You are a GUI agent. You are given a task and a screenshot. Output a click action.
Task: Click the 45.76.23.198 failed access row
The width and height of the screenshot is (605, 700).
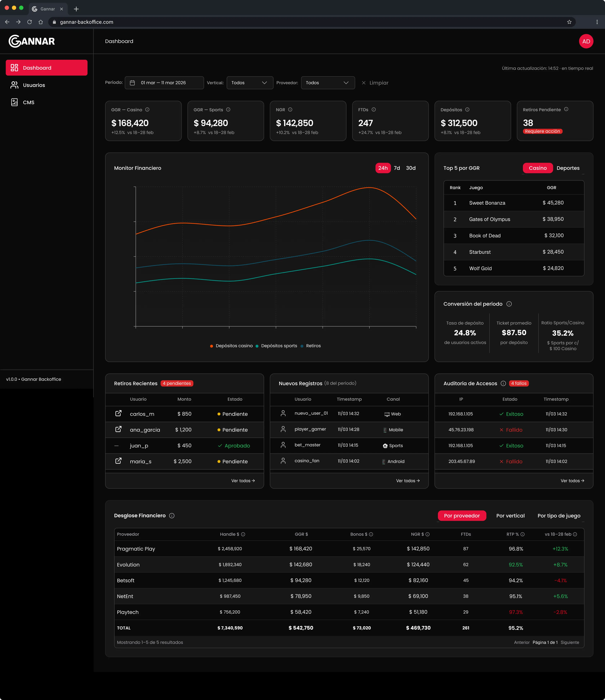[x=514, y=430]
